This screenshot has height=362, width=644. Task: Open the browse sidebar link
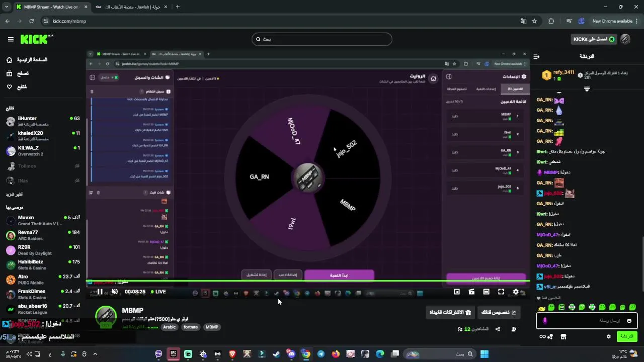(17, 73)
